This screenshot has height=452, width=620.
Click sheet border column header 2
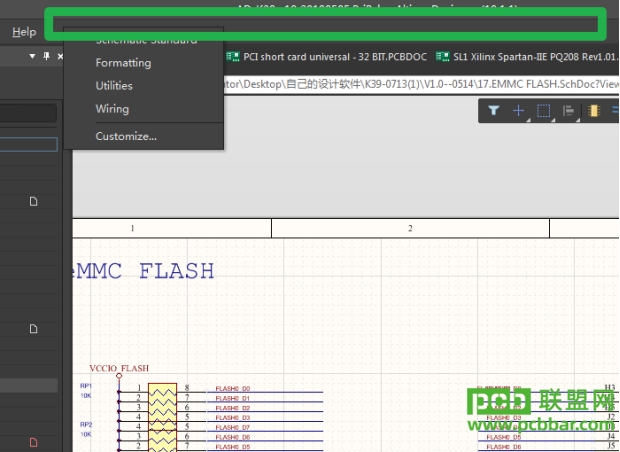[410, 228]
